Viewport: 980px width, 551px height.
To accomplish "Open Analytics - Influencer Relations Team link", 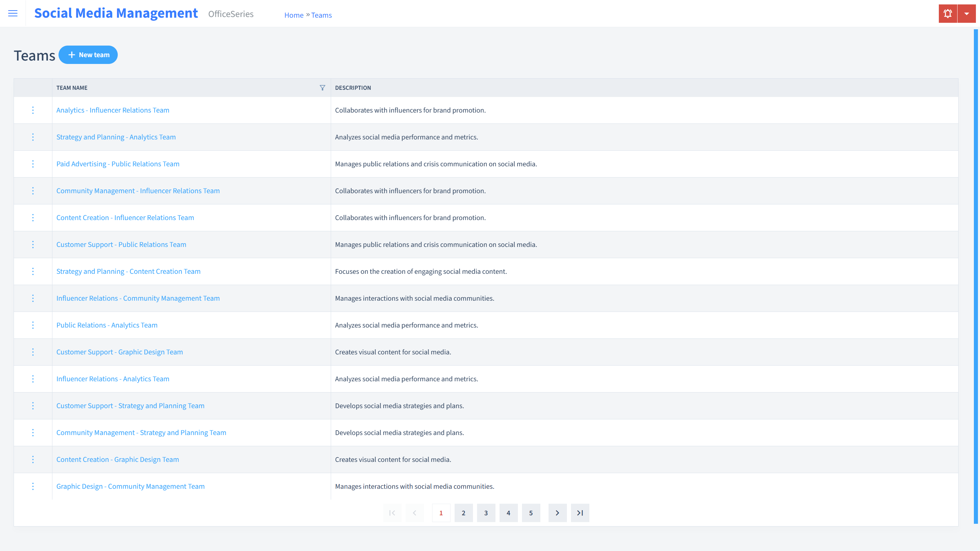I will pos(113,110).
